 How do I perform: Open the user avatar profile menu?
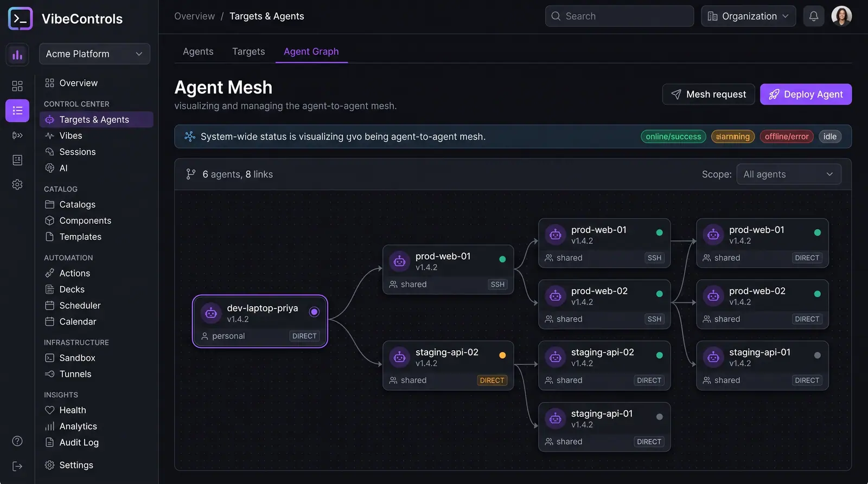point(841,16)
